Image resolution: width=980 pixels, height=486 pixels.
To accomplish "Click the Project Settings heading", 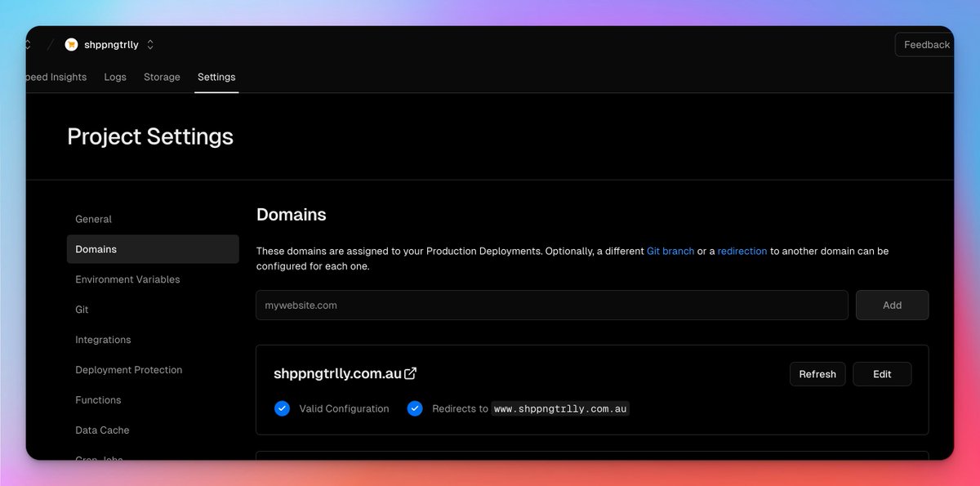I will 150,136.
